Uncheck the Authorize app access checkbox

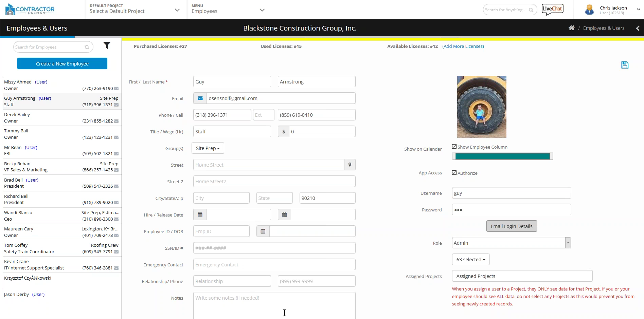pyautogui.click(x=454, y=173)
